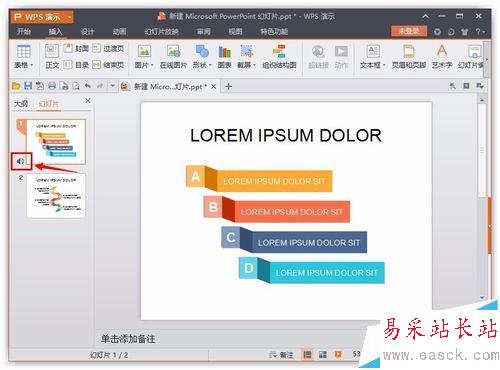Redo the last action
The width and height of the screenshot is (500, 370).
click(100, 86)
